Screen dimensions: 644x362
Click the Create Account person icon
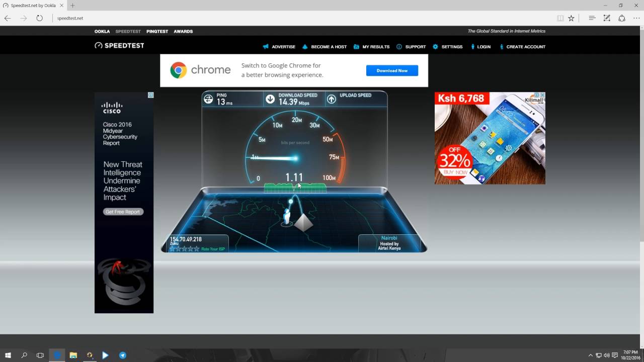click(x=502, y=47)
